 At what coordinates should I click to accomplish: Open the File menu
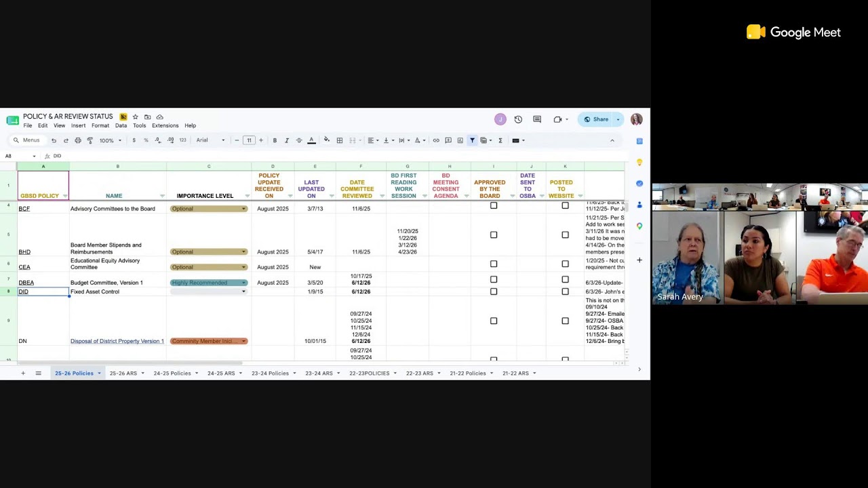click(x=28, y=125)
